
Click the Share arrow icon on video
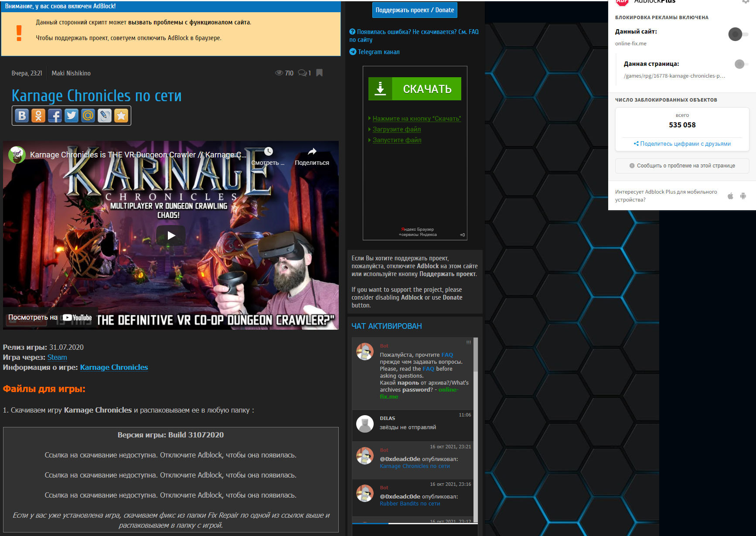(x=312, y=151)
